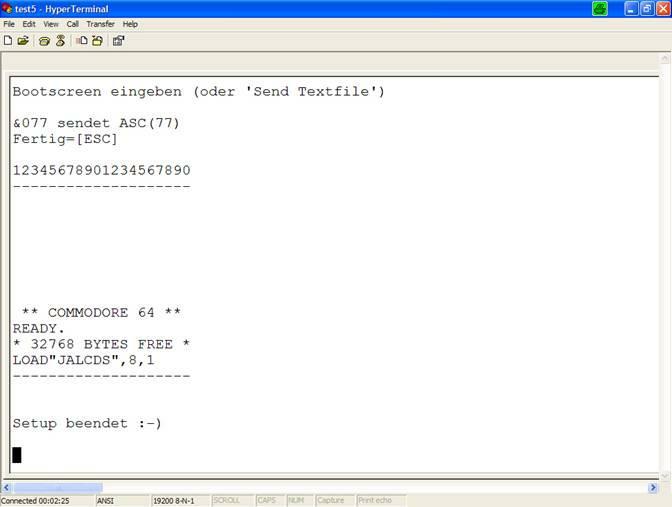Open the Help menu
The width and height of the screenshot is (672, 507).
(130, 24)
